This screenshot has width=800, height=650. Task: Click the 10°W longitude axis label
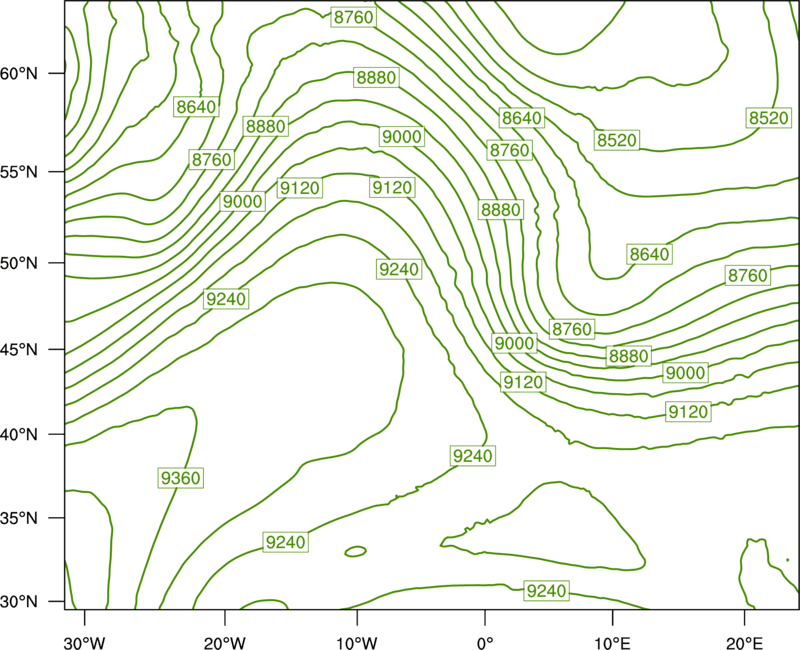click(356, 643)
